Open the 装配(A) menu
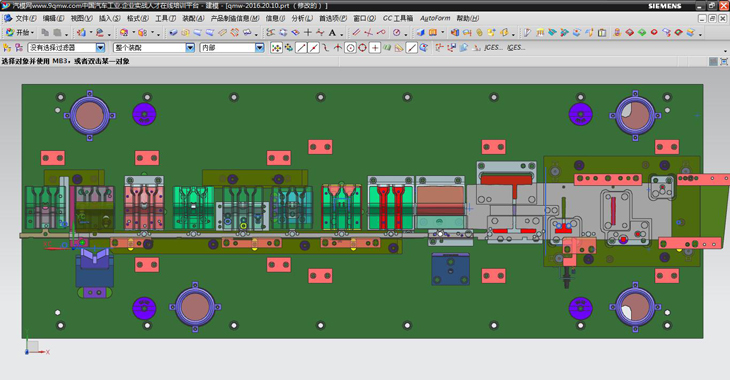 point(193,18)
